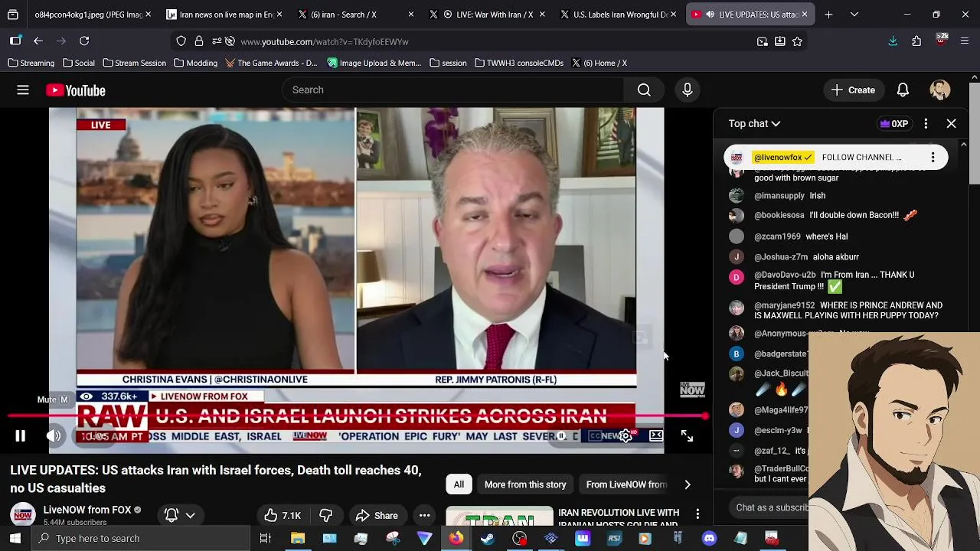The width and height of the screenshot is (980, 551).
Task: Open more actions ellipsis under video
Action: click(x=424, y=516)
